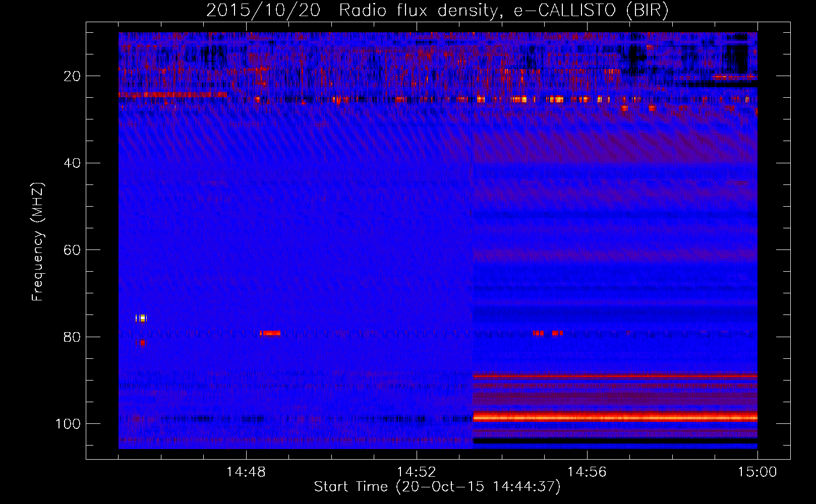Click the '40' frequency tick label

pyautogui.click(x=72, y=163)
